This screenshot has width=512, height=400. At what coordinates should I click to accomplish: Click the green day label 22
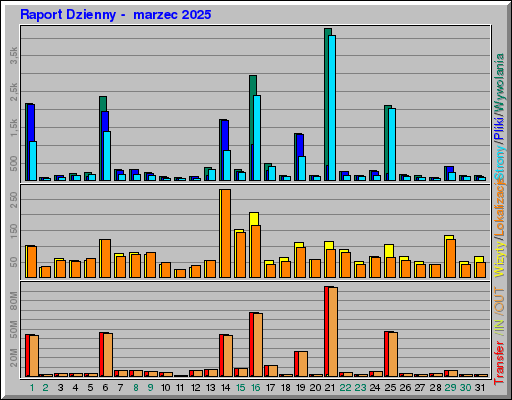(346, 388)
